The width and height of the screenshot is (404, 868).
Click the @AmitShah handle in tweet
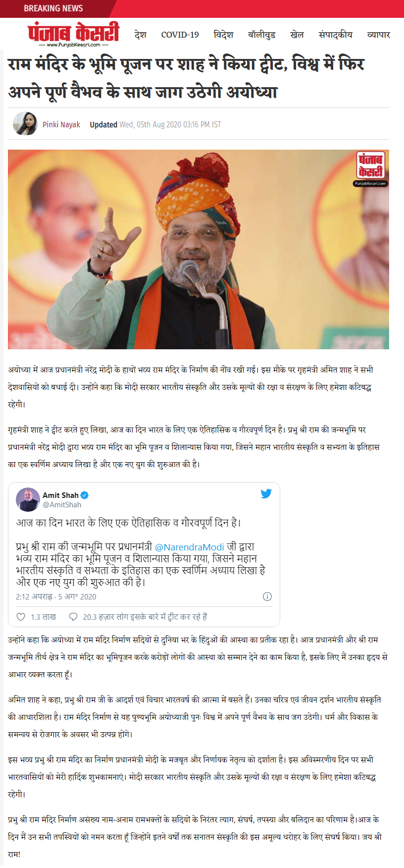[x=62, y=504]
